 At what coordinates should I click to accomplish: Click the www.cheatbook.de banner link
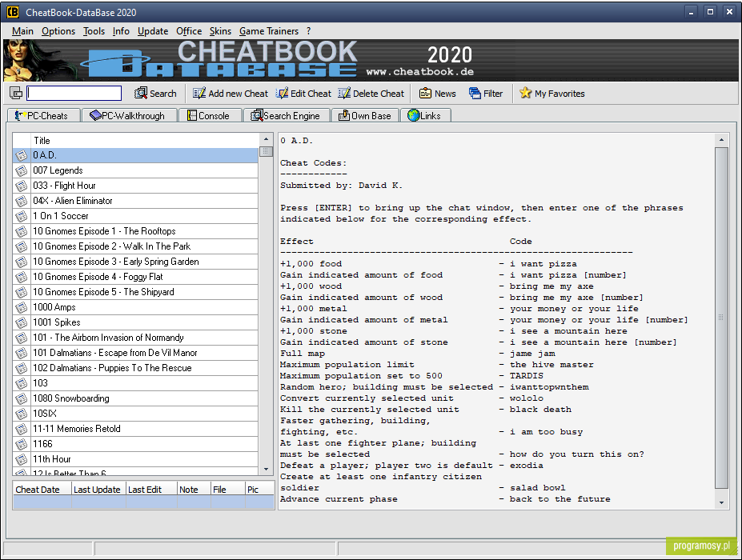pos(419,72)
